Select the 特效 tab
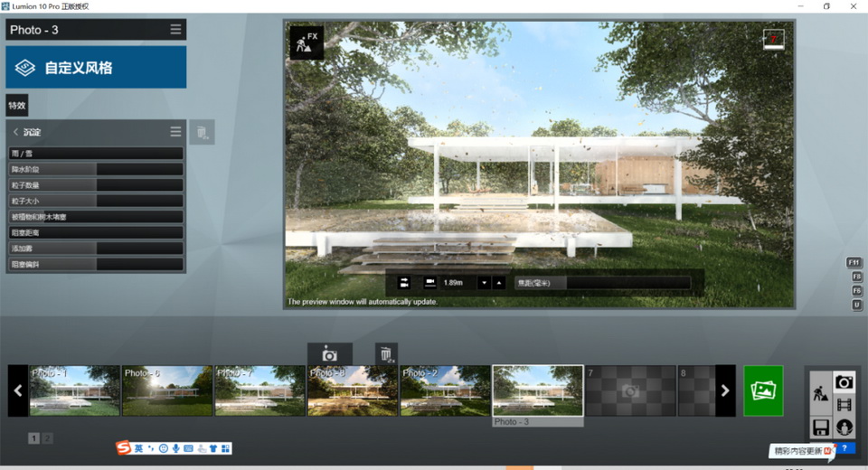This screenshot has height=470, width=868. coord(17,106)
